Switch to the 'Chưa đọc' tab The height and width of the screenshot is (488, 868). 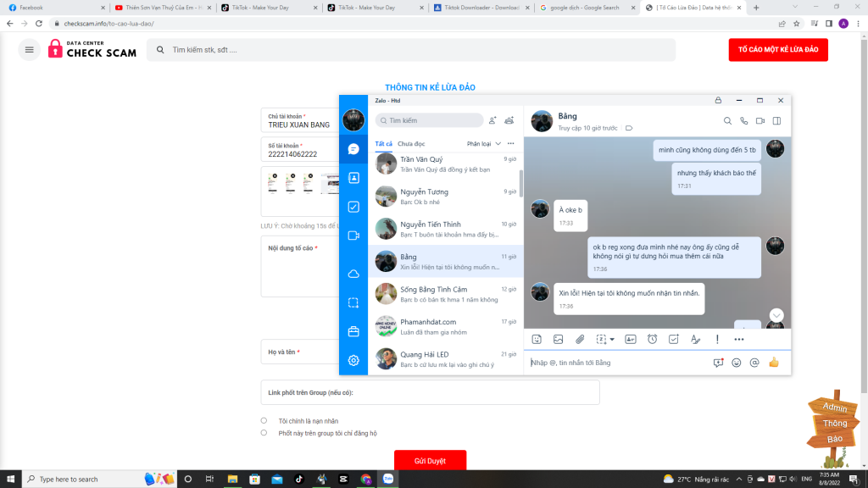tap(411, 144)
